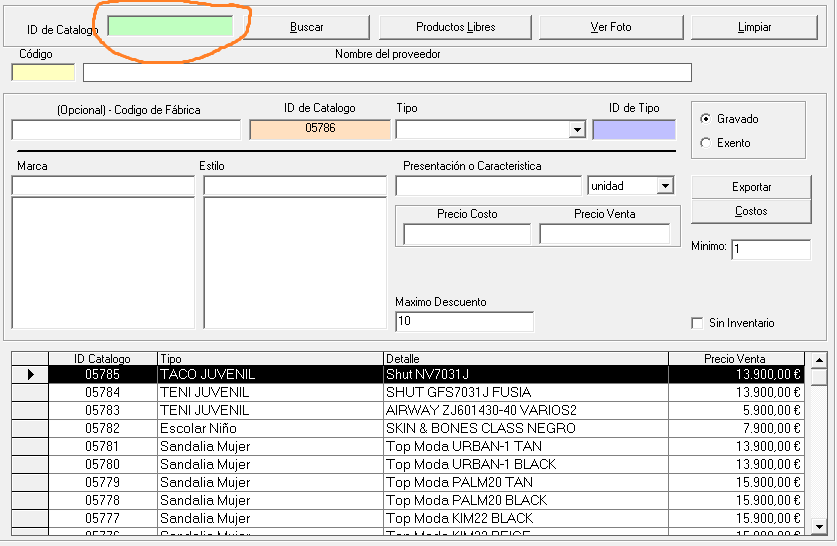Expand the Tipo dropdown list

click(x=576, y=130)
